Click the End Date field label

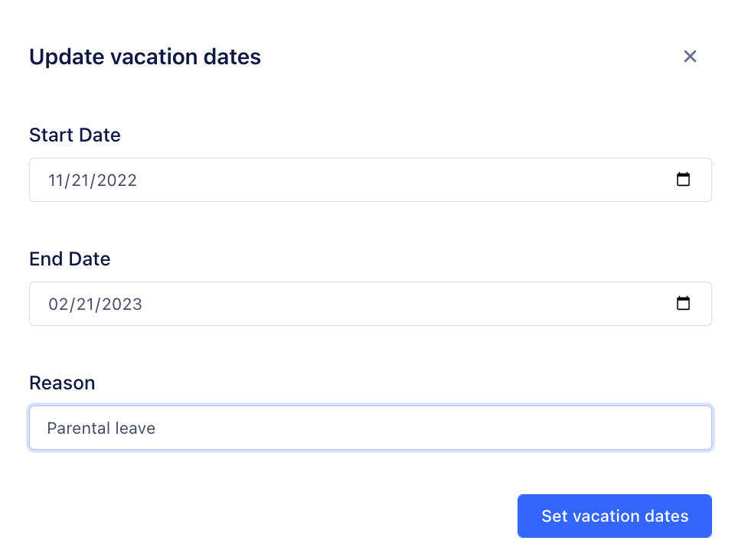coord(70,259)
